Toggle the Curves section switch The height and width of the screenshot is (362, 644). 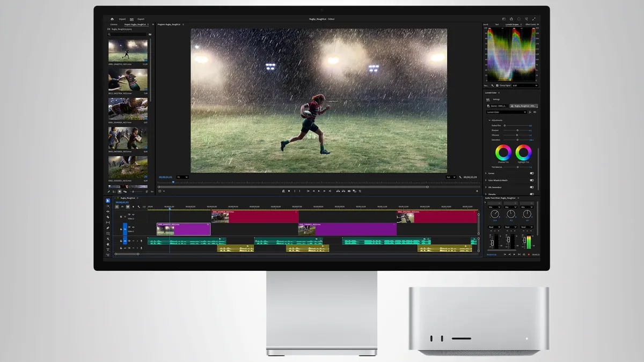pyautogui.click(x=532, y=173)
